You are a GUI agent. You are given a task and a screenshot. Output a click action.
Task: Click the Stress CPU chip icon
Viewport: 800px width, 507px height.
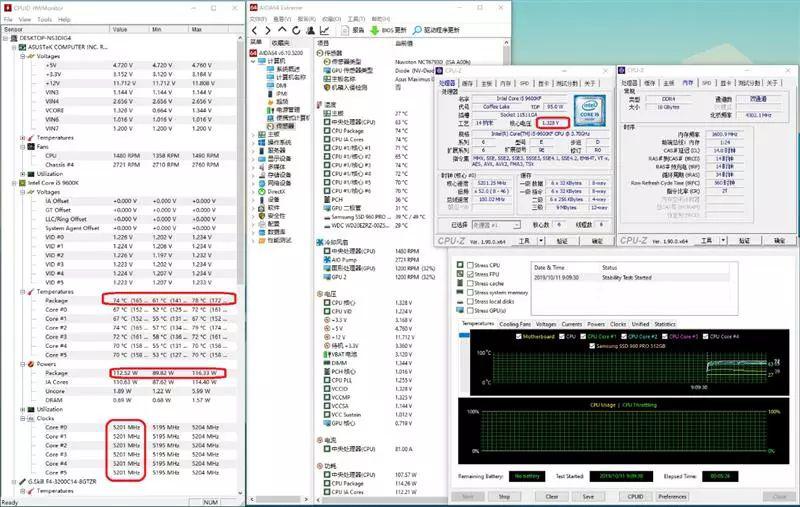pyautogui.click(x=460, y=265)
